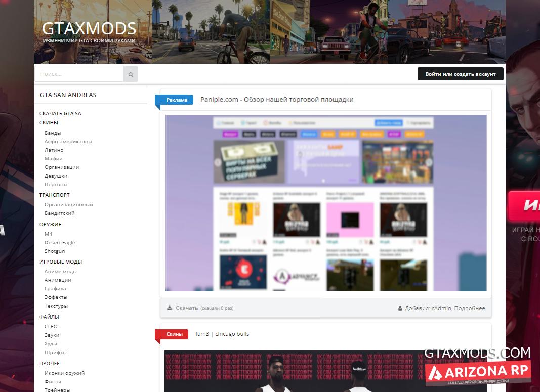Open the CLEO files category
Image resolution: width=540 pixels, height=392 pixels.
[x=51, y=326]
